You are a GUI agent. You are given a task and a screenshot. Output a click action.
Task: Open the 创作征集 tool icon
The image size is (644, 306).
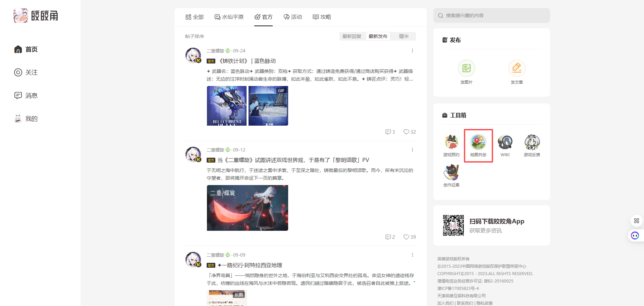click(x=451, y=173)
